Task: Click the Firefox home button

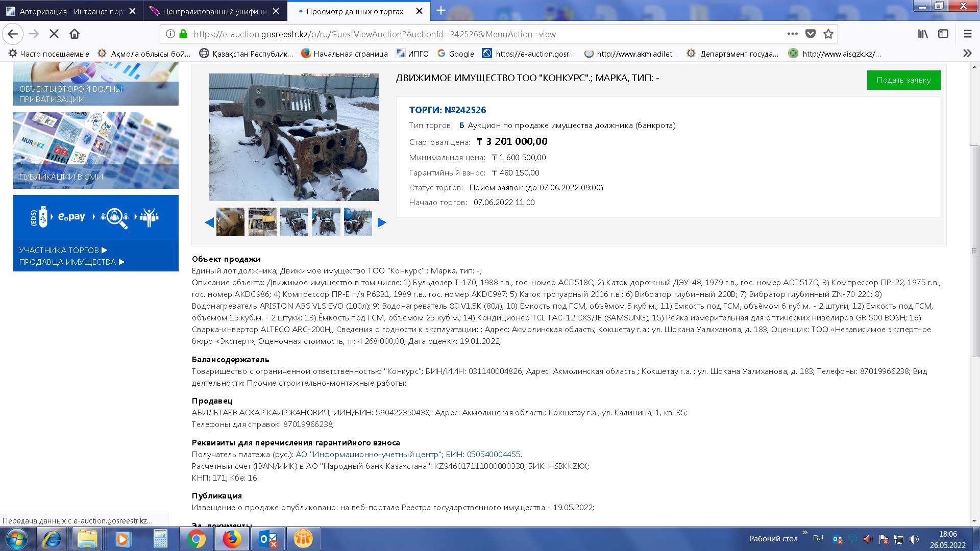Action: click(x=75, y=34)
